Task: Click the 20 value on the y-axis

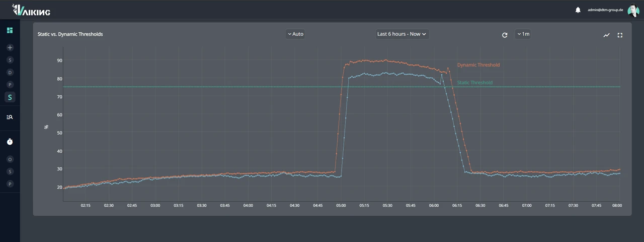Action: coord(59,187)
